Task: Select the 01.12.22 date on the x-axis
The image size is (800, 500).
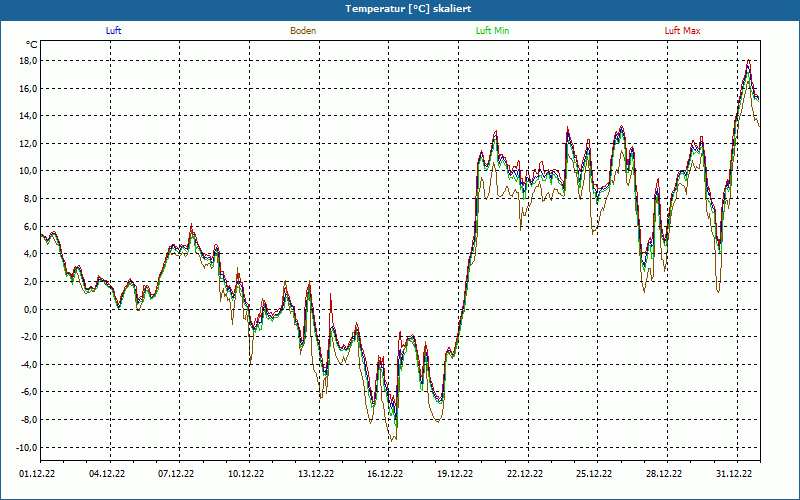Action: [x=37, y=475]
